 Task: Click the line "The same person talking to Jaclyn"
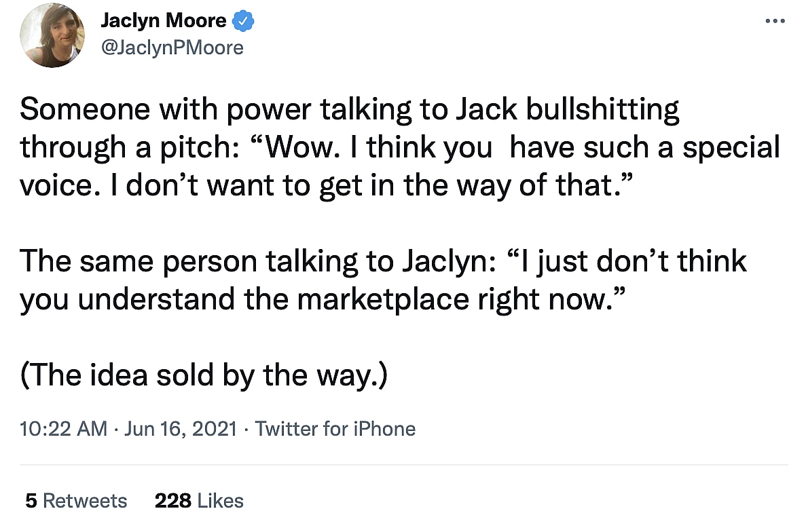point(383,261)
